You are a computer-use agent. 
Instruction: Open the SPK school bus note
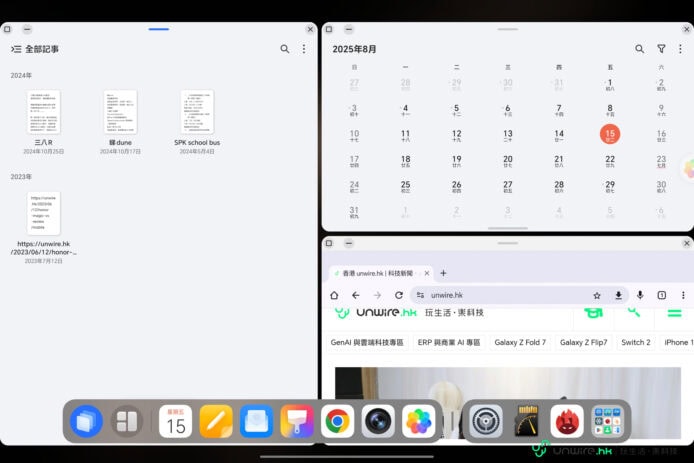tap(197, 112)
